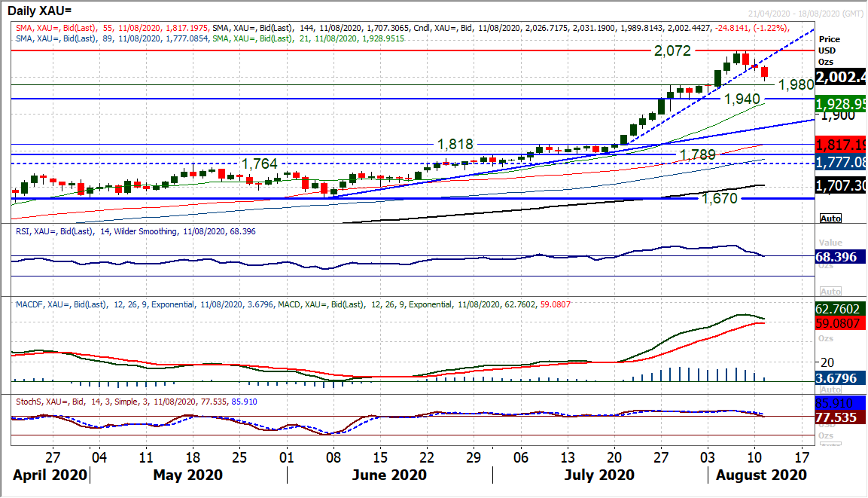Click the latest red candlestick on the chart
This screenshot has height=498, width=868.
tap(765, 72)
